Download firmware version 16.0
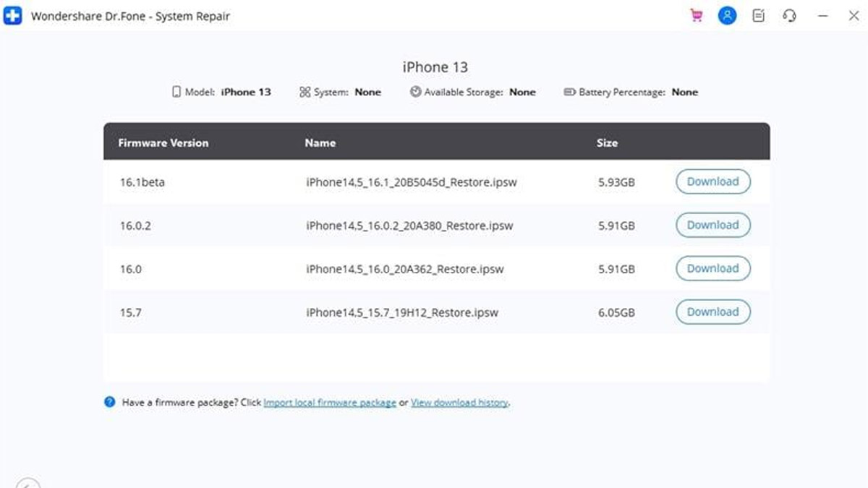 click(712, 268)
